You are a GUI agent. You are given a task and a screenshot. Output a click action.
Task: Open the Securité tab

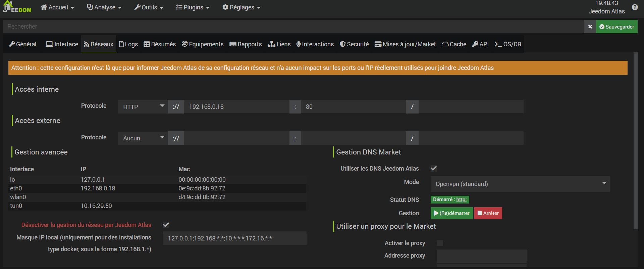[x=354, y=44]
